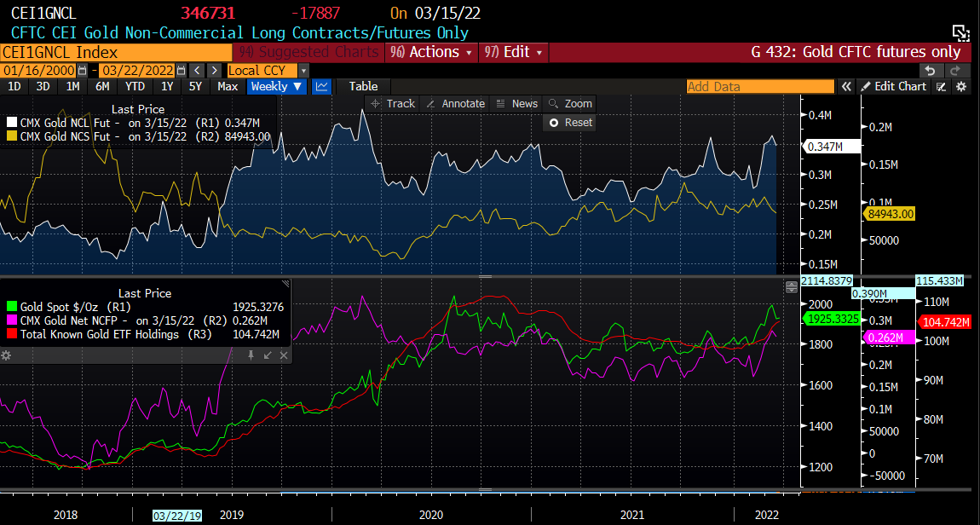980x525 pixels.
Task: Toggle the Annotate tool
Action: point(455,103)
